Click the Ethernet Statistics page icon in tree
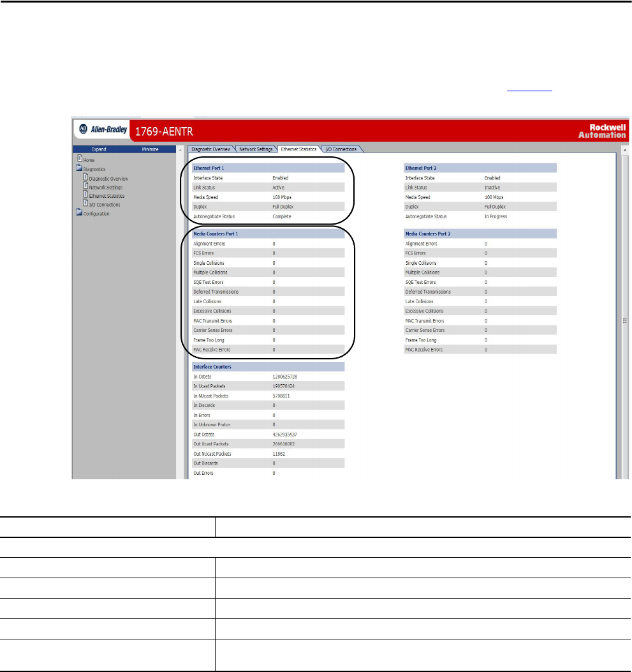 pos(85,195)
